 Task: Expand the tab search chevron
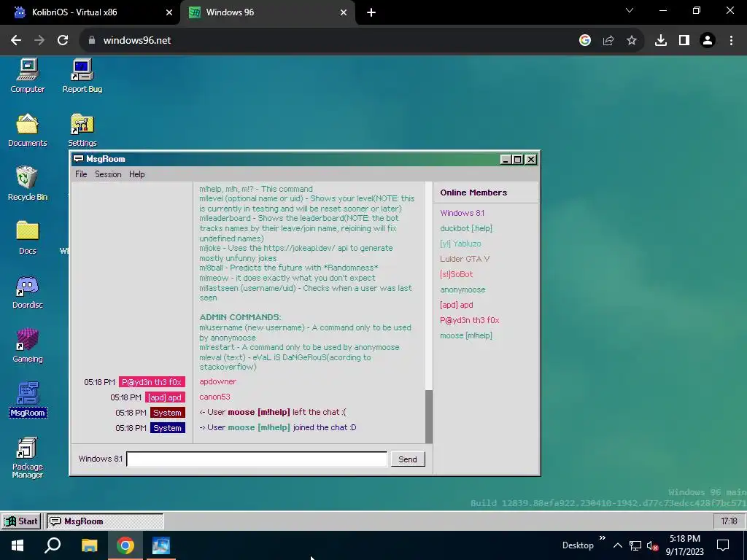pos(630,10)
